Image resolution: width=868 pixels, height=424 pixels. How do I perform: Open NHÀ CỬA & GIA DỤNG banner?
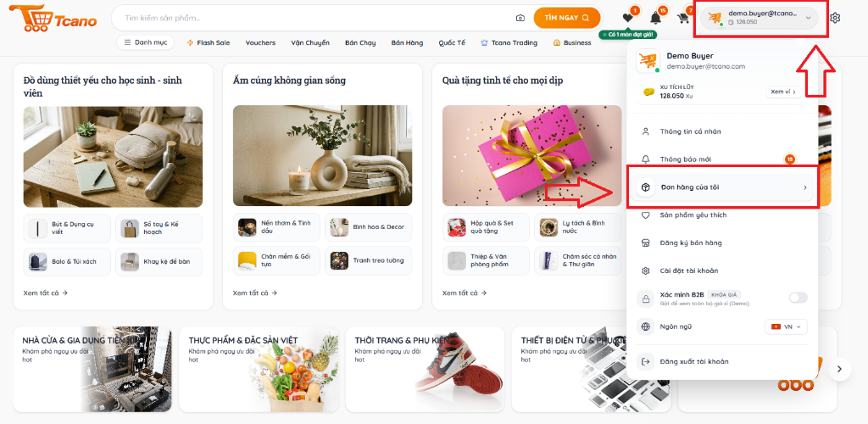(92, 369)
